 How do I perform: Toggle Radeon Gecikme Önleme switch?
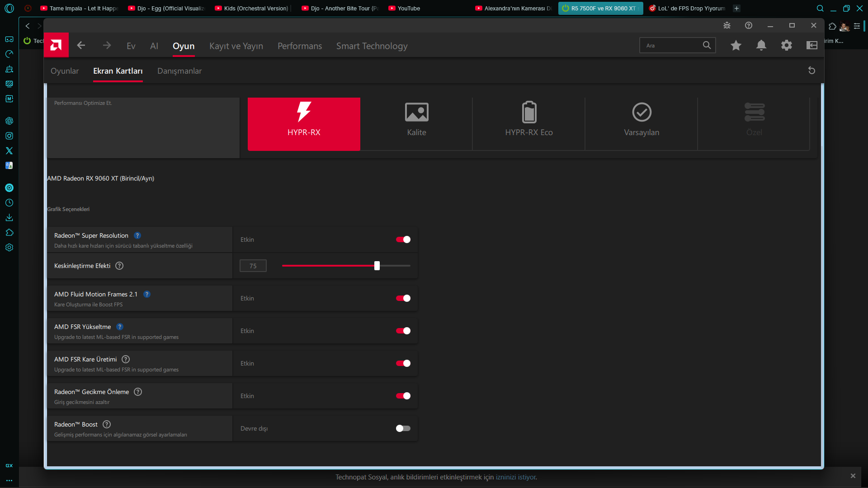coord(403,396)
